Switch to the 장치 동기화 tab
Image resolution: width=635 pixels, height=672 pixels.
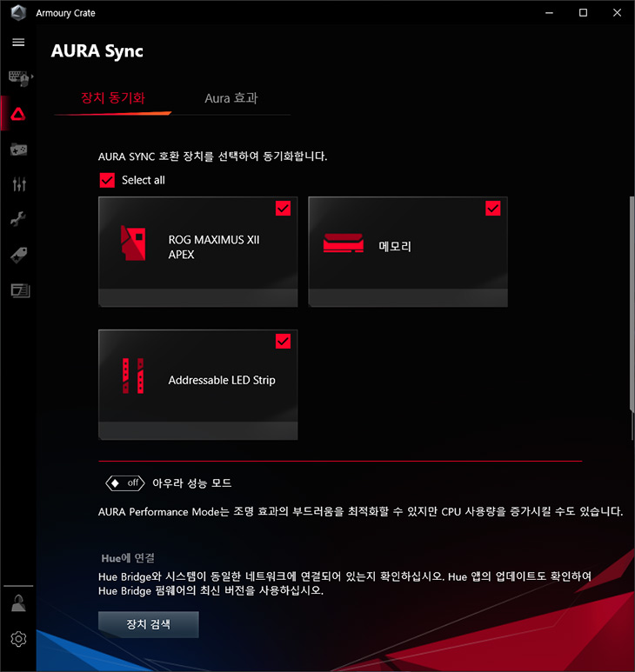click(x=113, y=98)
